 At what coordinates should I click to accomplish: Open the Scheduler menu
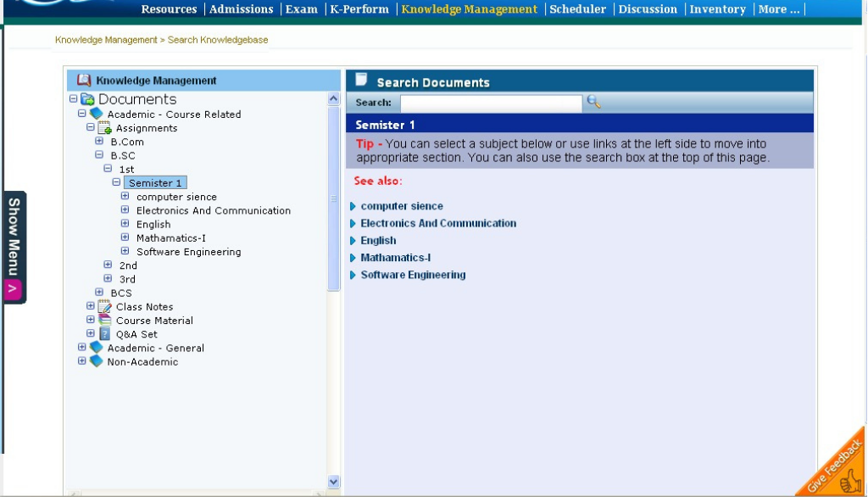(577, 8)
